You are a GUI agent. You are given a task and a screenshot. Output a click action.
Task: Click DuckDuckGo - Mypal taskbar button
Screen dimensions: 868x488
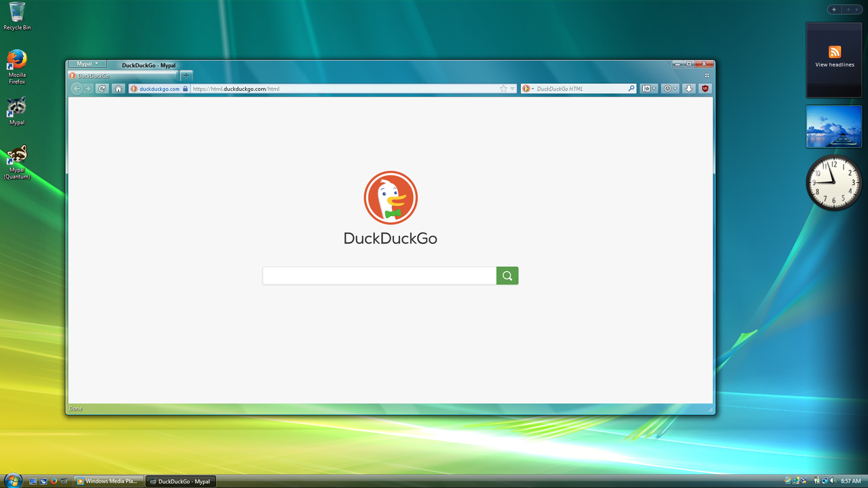(180, 481)
